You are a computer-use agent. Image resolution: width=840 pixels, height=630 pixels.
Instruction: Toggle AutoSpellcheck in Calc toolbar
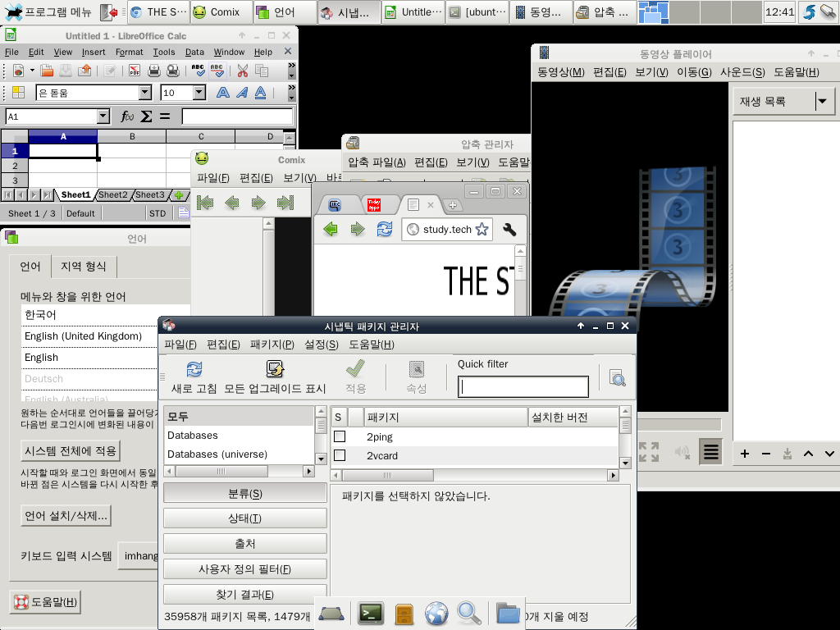217,71
